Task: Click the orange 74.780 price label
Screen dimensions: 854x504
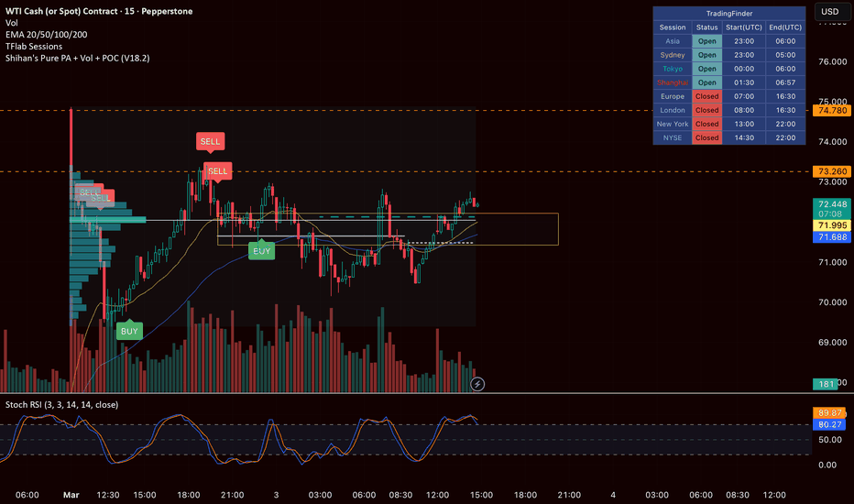Action: (832, 110)
